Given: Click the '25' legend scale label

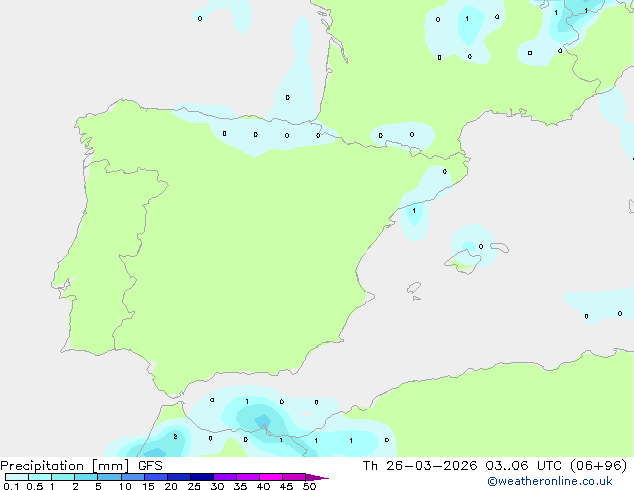Looking at the screenshot, I should (194, 486).
